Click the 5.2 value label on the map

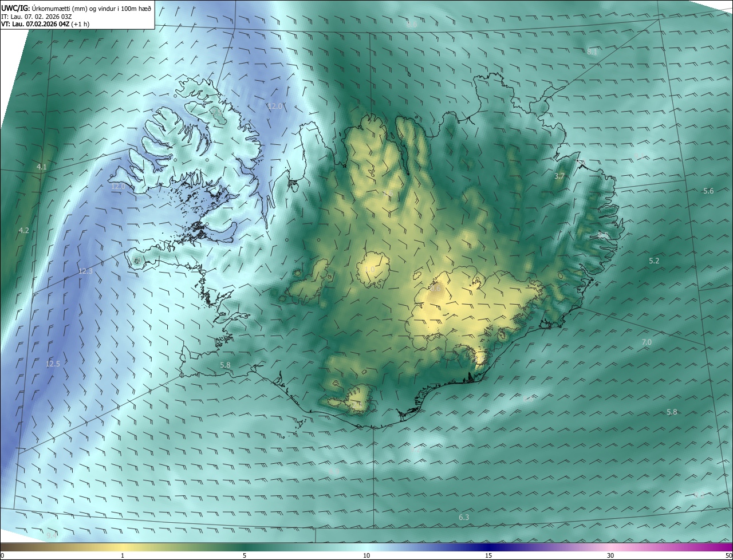[x=654, y=261]
